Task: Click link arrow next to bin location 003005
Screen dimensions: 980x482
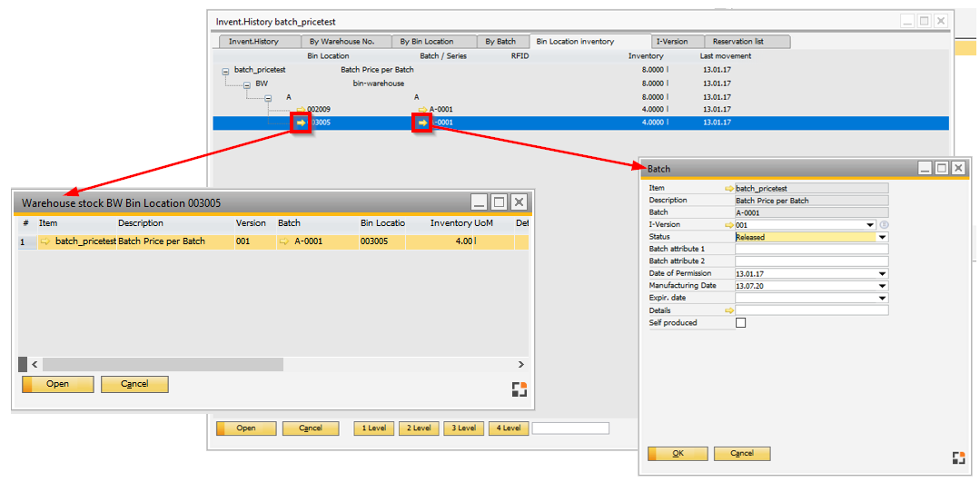Action: pyautogui.click(x=302, y=123)
